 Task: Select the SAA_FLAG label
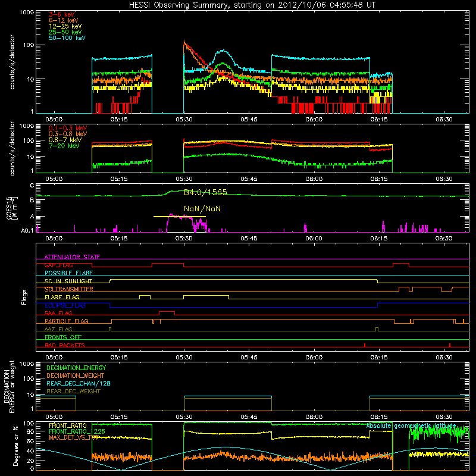click(x=58, y=313)
